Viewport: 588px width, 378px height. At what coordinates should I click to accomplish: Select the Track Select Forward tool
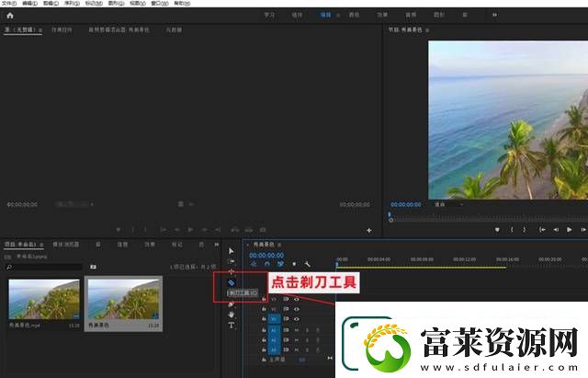pyautogui.click(x=231, y=261)
